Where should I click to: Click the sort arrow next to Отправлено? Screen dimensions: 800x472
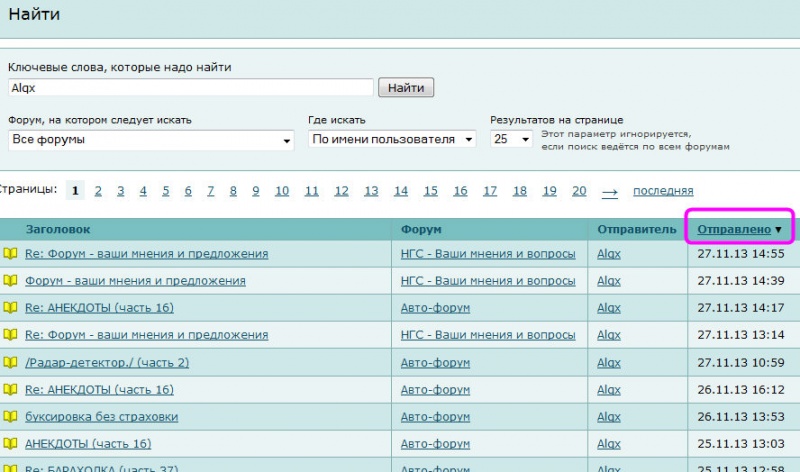(x=779, y=230)
